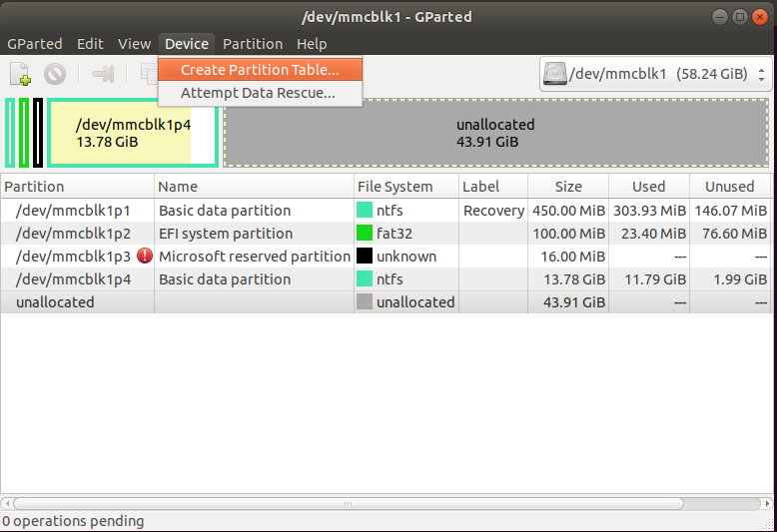
Task: Select the /dev/mmcblk1p3 row
Action: point(387,257)
